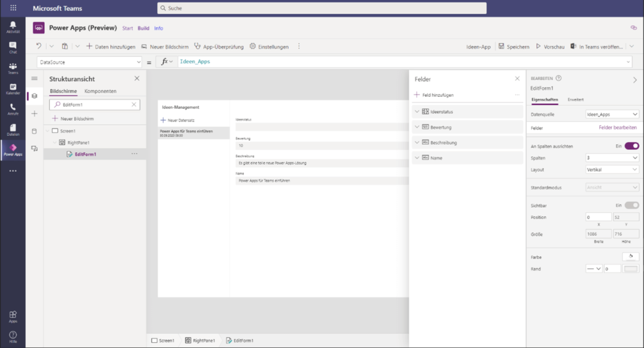
Task: Select the Bildschirme tab
Action: [64, 91]
